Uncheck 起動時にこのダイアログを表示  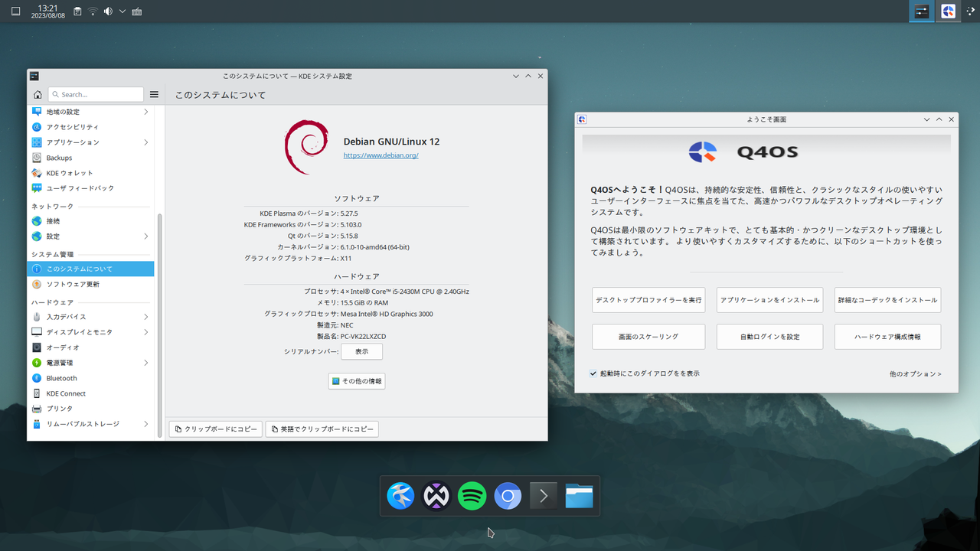[593, 373]
